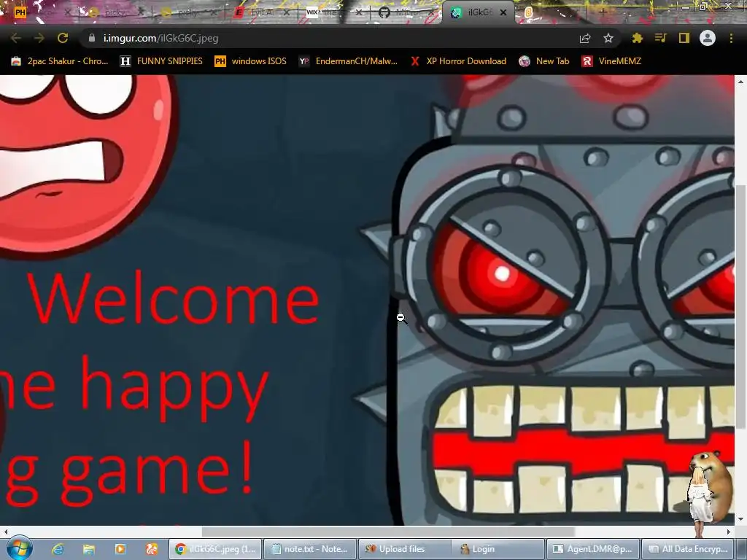Click the site lock icon

tap(92, 38)
